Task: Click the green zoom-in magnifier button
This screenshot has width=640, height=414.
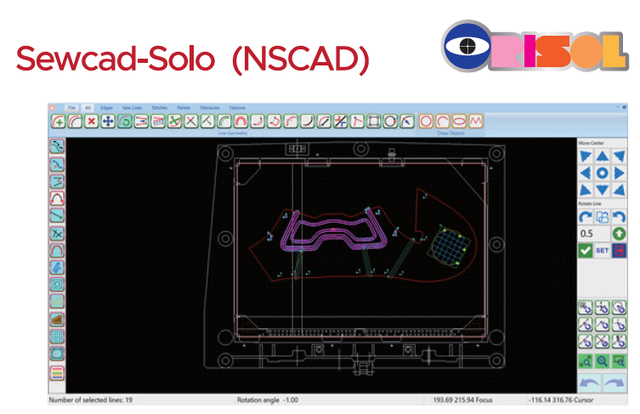Action: coord(602,361)
